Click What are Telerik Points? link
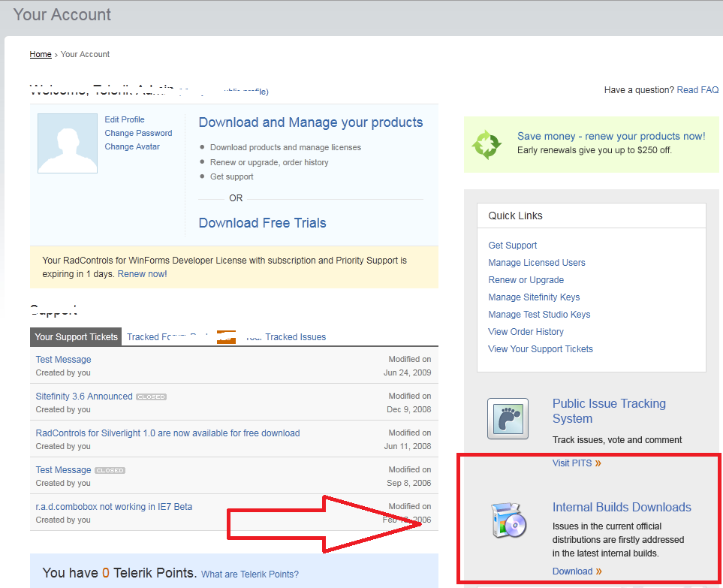The image size is (723, 588). 250,574
